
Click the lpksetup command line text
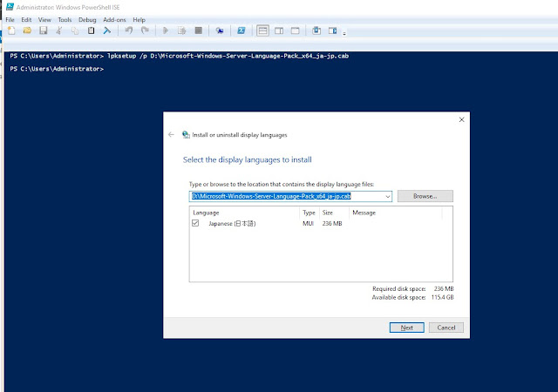(x=228, y=56)
